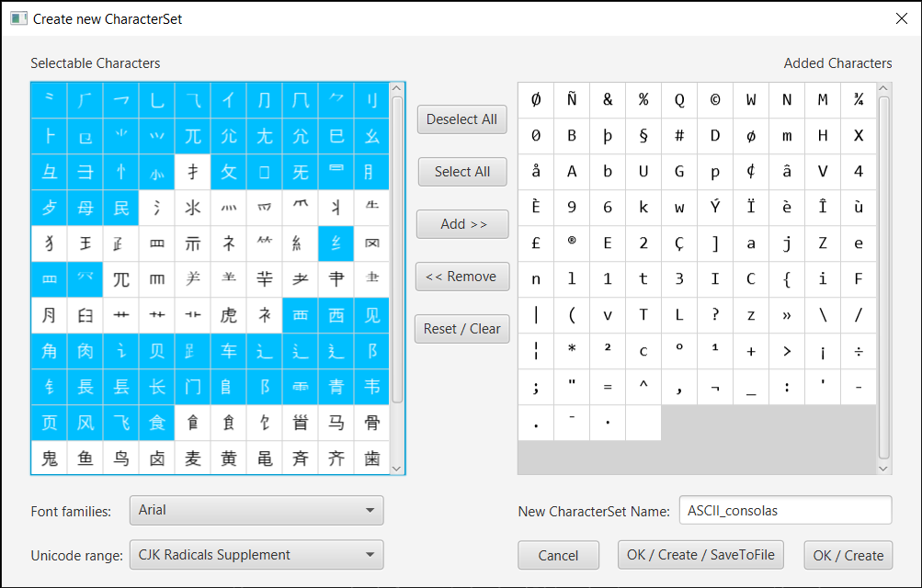Deselect the highlighted 西 character cell
The width and height of the screenshot is (922, 588).
(x=336, y=315)
